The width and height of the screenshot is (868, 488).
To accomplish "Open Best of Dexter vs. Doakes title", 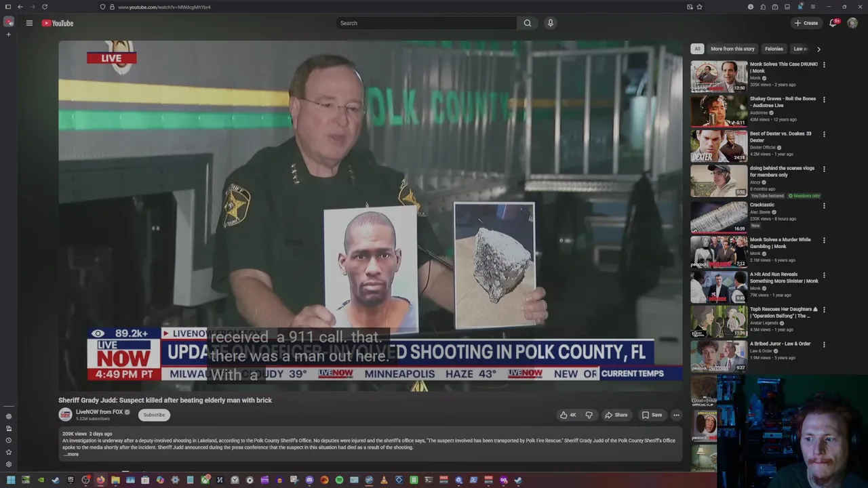I will 781,137.
